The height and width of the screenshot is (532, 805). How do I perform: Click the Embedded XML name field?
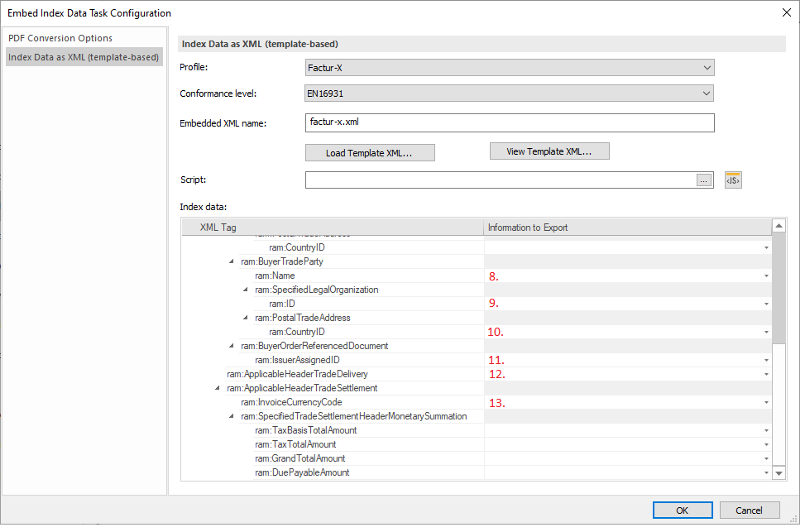pyautogui.click(x=509, y=122)
